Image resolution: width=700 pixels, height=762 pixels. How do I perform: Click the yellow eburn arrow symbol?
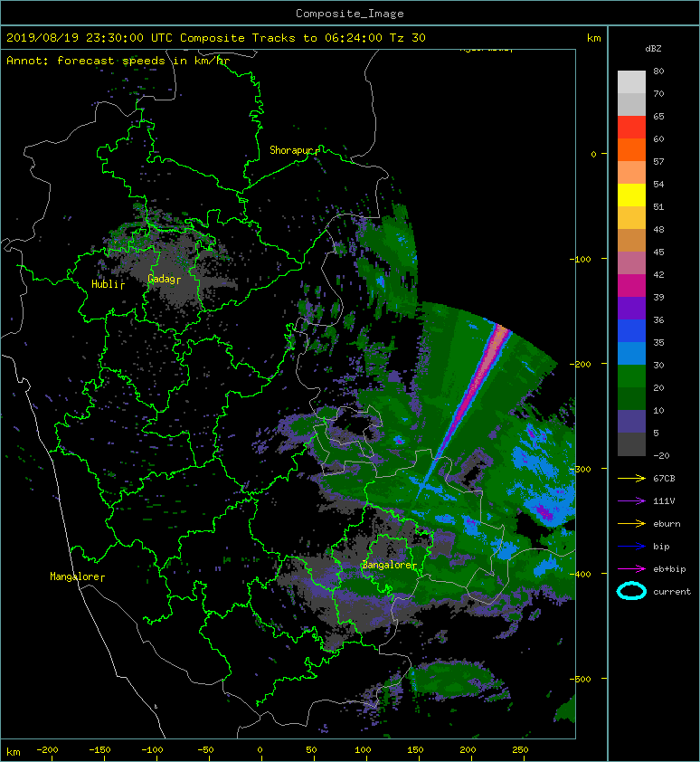[x=631, y=524]
